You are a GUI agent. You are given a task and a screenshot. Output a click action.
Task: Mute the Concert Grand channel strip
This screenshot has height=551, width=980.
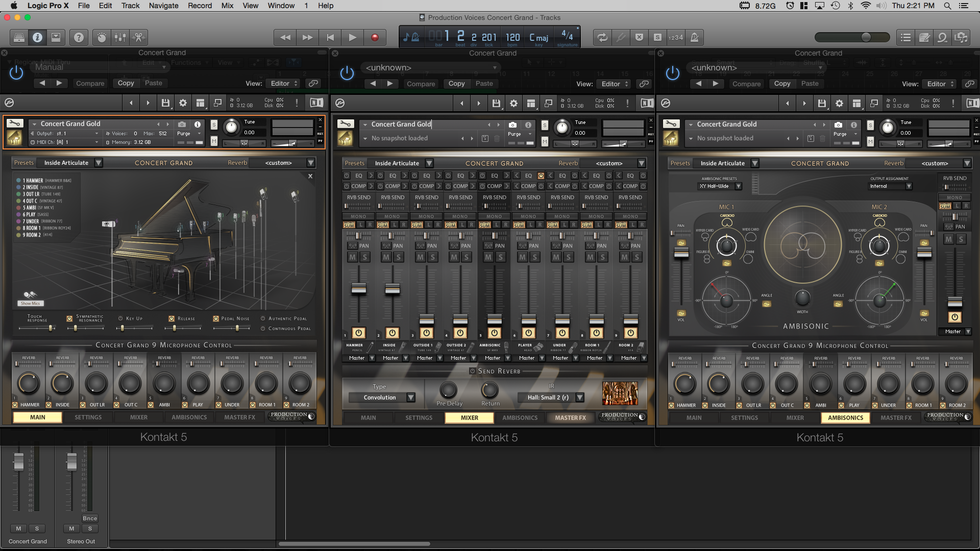coord(18,529)
